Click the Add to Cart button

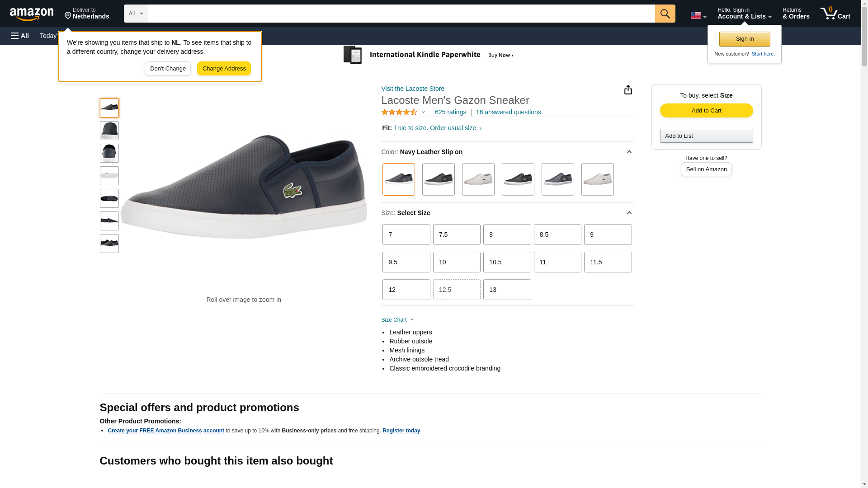pyautogui.click(x=706, y=111)
